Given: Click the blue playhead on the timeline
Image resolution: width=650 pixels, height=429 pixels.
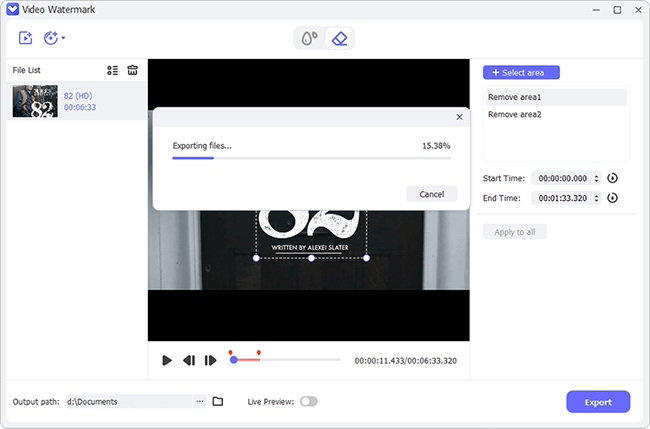Looking at the screenshot, I should click(x=234, y=360).
